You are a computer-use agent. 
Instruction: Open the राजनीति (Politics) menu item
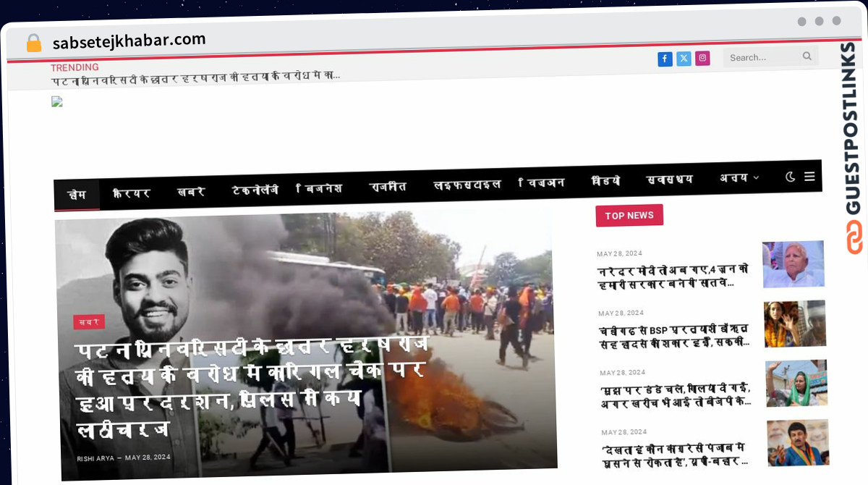coord(388,186)
